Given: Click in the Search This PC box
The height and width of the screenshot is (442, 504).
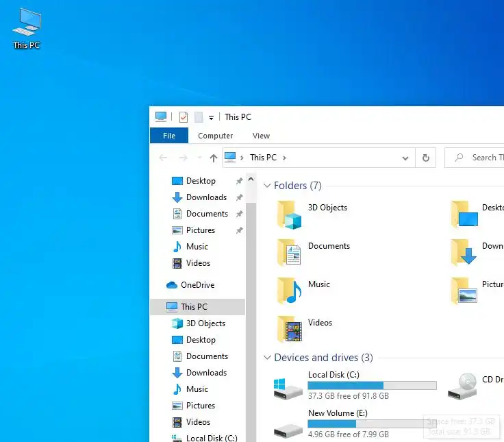Looking at the screenshot, I should point(475,158).
